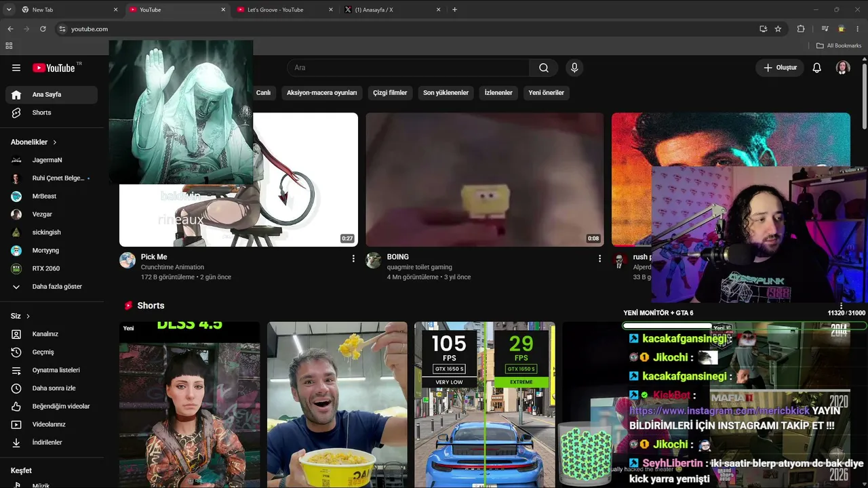Expand the Abonelikler section chevron
This screenshot has height=488, width=868.
click(x=55, y=142)
